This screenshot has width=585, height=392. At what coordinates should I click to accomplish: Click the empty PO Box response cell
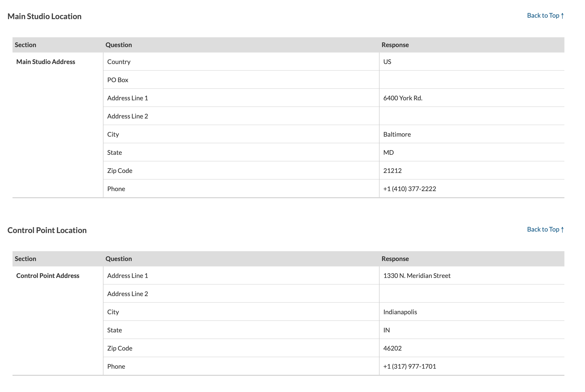471,80
